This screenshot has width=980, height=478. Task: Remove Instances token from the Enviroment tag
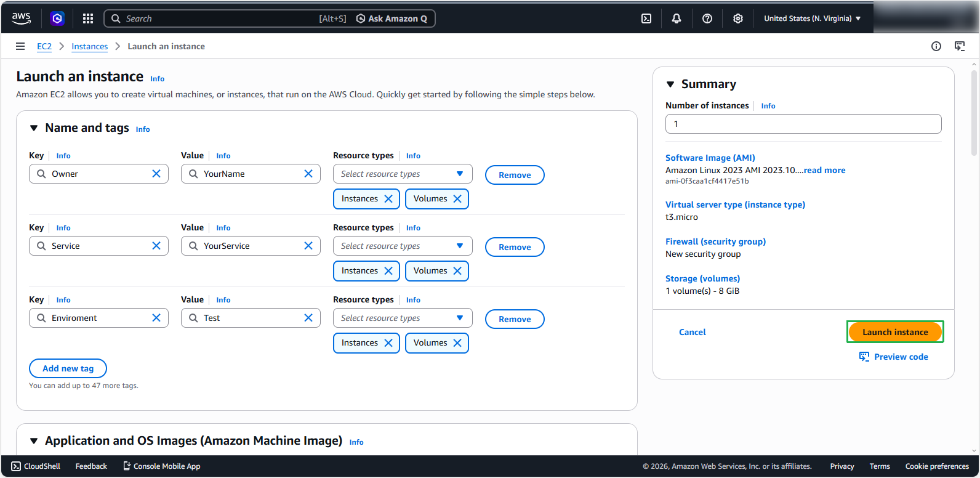(x=388, y=343)
